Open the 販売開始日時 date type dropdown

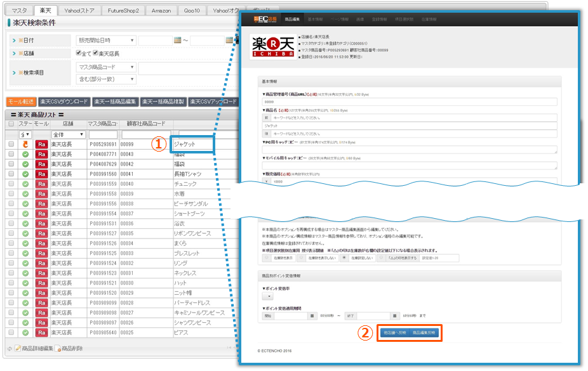(x=106, y=40)
